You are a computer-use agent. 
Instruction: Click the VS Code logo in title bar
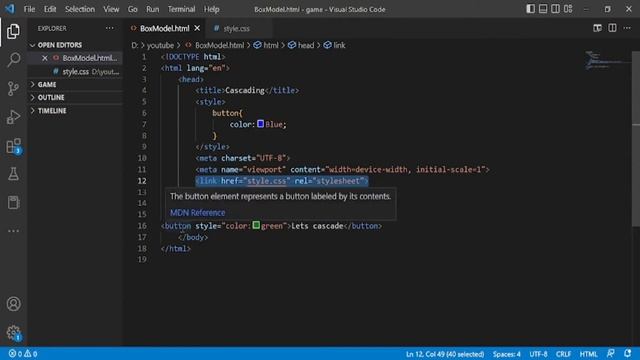10,9
